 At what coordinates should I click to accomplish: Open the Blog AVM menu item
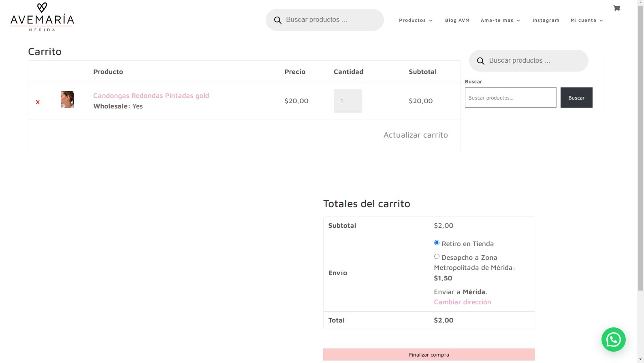457,20
